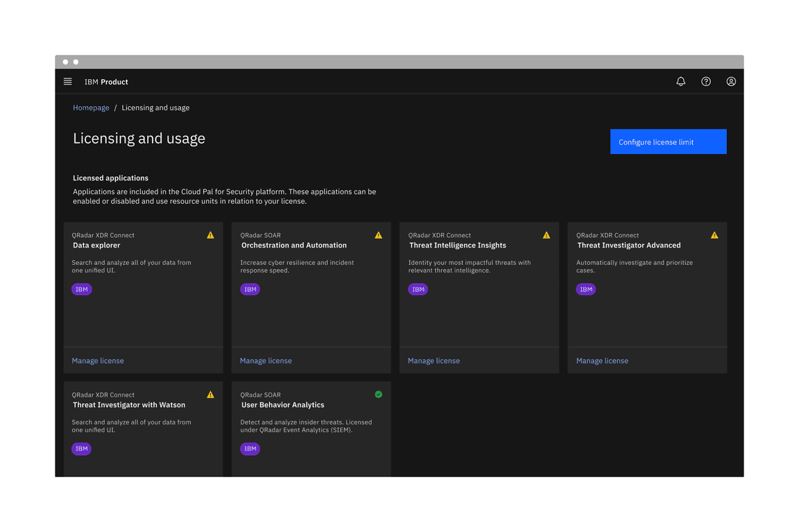This screenshot has width=799, height=532.
Task: Click IBM tag on Data explorer card
Action: (x=82, y=289)
